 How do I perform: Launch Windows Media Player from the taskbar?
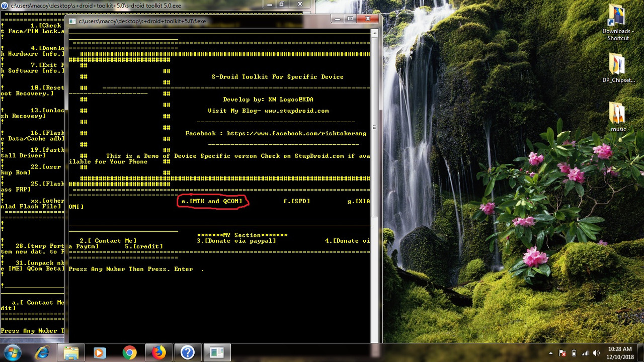(100, 353)
